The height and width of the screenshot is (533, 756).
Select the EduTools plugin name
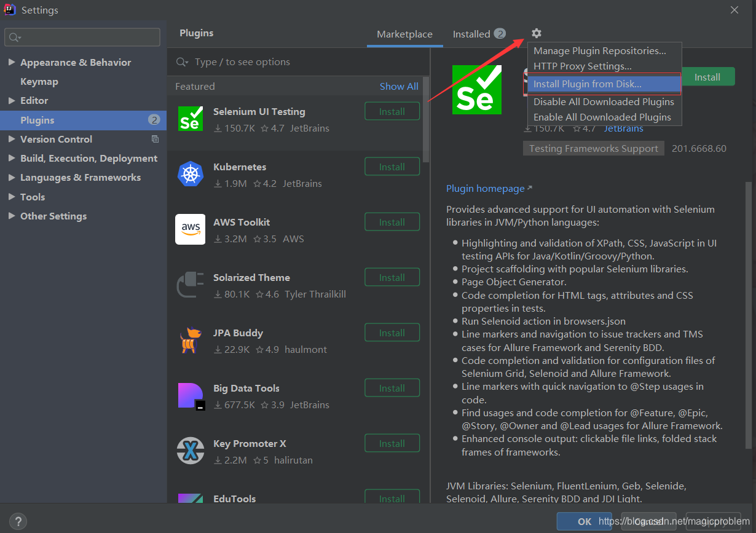(235, 499)
